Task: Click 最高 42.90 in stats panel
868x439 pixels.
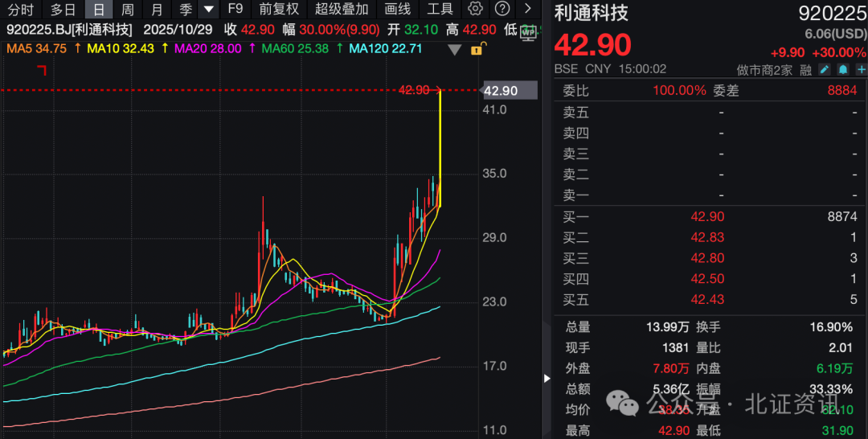Action: click(674, 431)
